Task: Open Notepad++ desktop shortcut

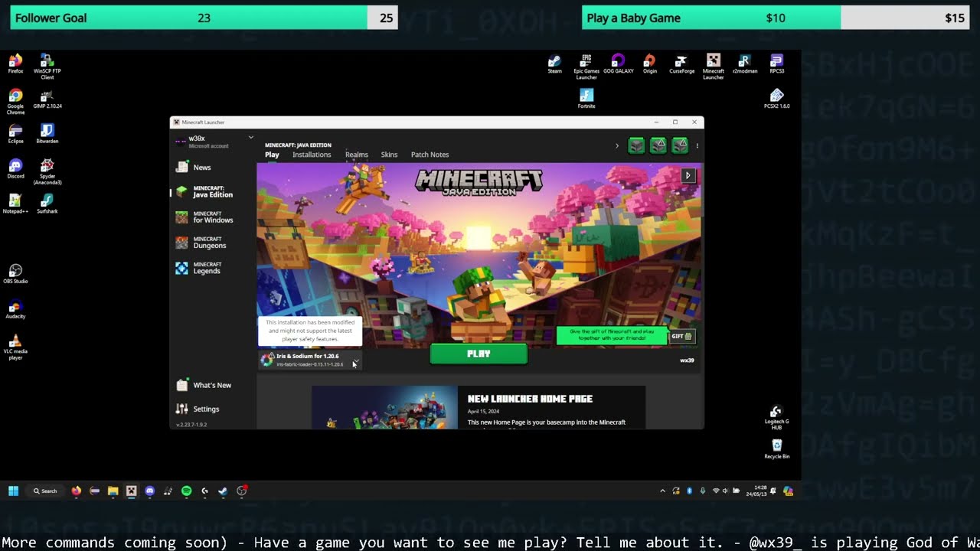Action: 15,204
